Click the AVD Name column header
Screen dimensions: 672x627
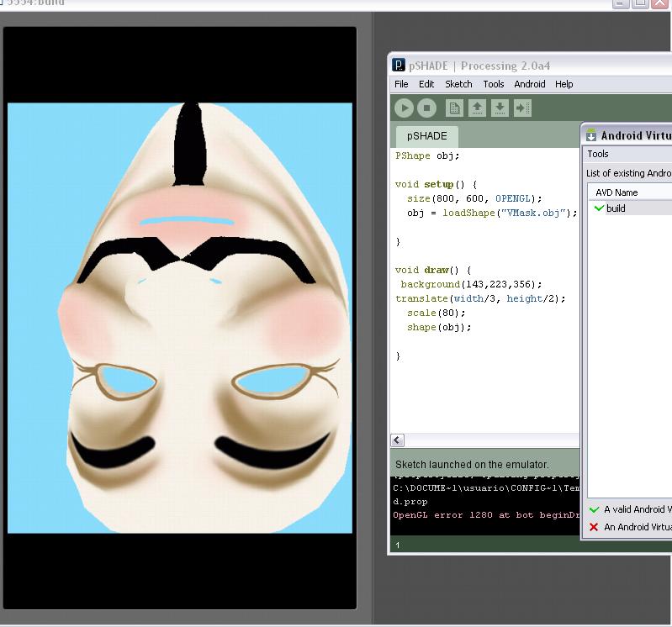pyautogui.click(x=616, y=192)
